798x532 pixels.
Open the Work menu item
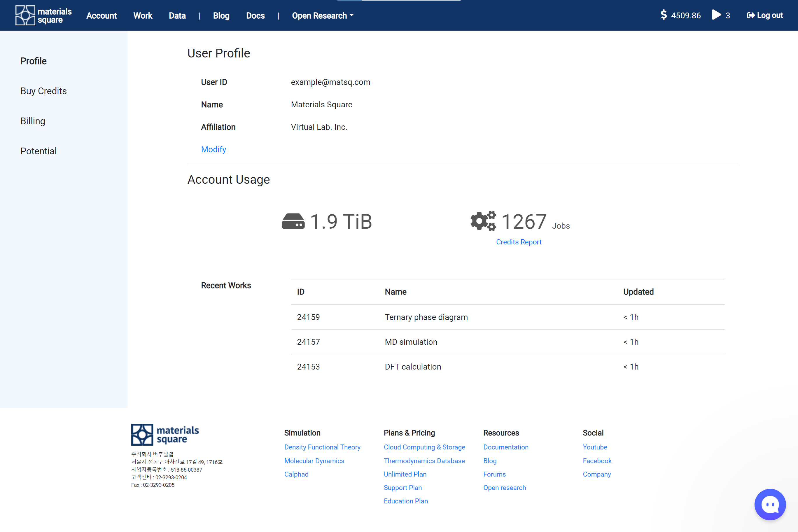pos(143,16)
